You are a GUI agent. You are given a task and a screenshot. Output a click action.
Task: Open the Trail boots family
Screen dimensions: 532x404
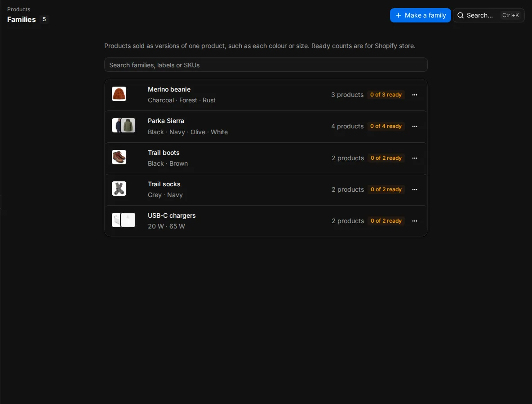coord(266,158)
